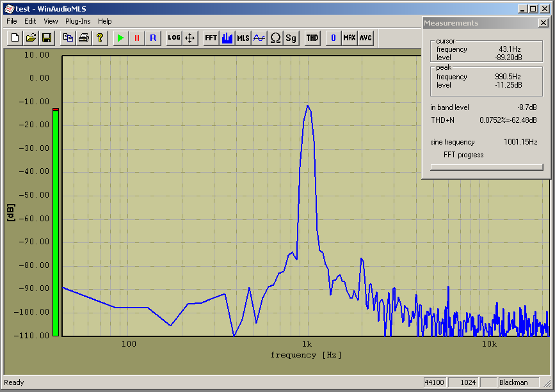Open the View menu
This screenshot has width=555, height=392.
point(51,21)
